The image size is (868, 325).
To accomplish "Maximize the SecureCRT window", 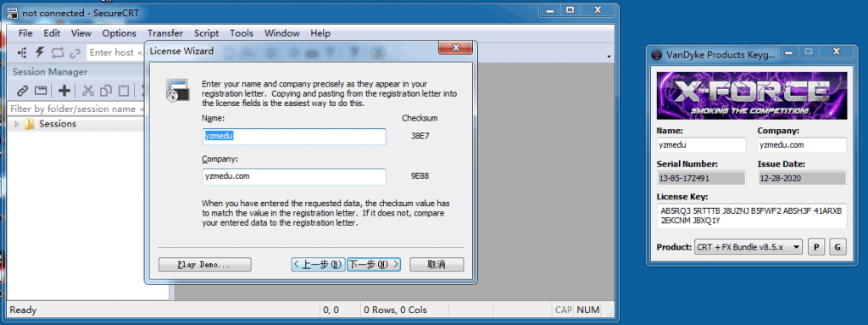I will [x=570, y=9].
